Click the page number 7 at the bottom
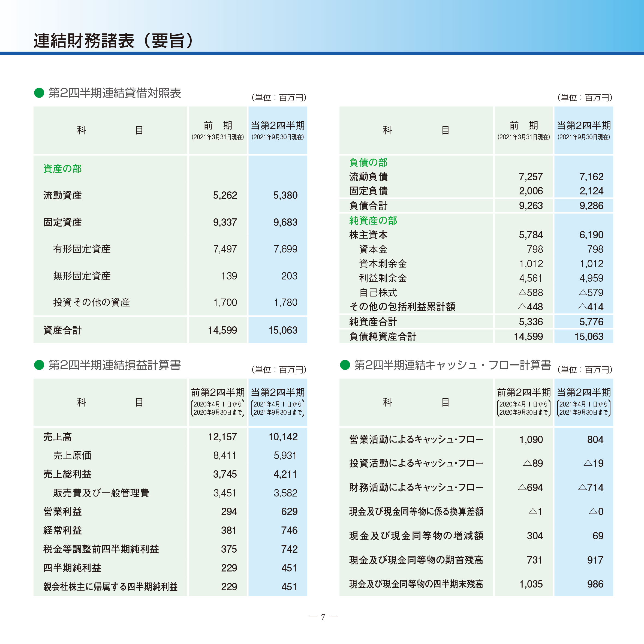The height and width of the screenshot is (644, 644). (x=323, y=617)
